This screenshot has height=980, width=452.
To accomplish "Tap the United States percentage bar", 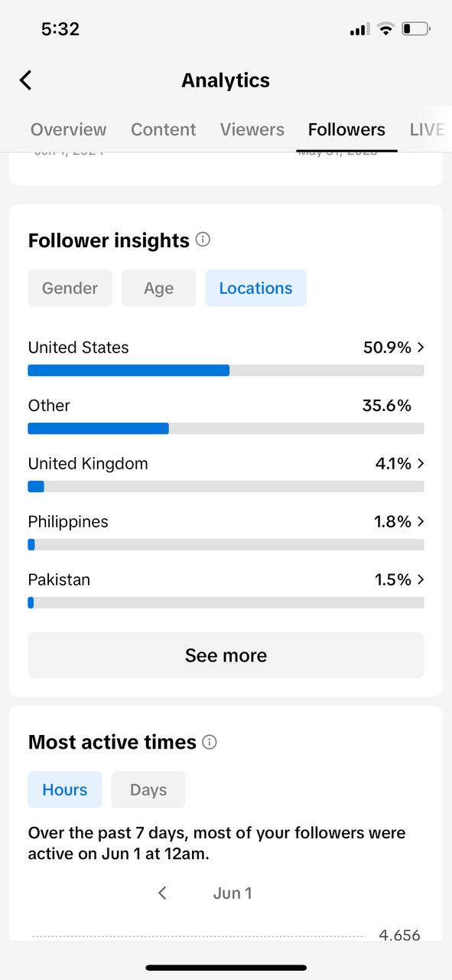I will pos(226,371).
